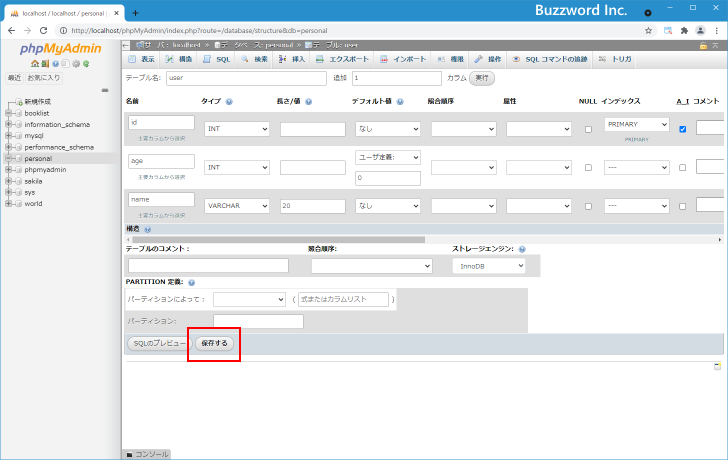The height and width of the screenshot is (460, 728).
Task: Click the 保存する button
Action: (x=214, y=343)
